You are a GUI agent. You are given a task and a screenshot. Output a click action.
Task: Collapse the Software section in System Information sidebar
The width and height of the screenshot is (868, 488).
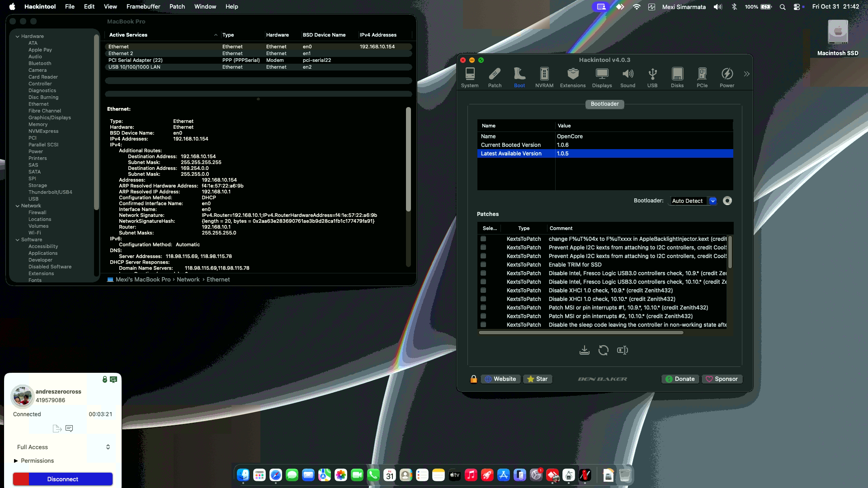tap(17, 239)
